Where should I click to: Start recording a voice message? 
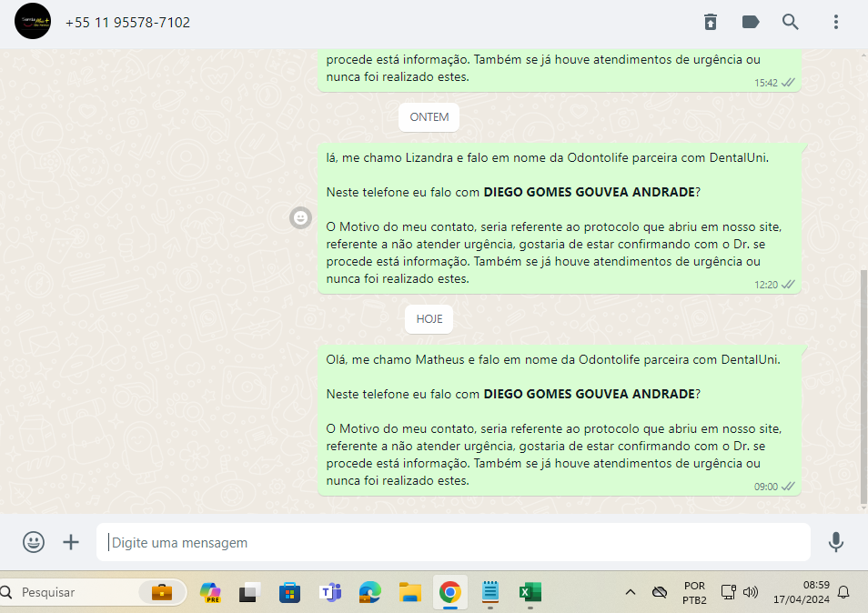(836, 542)
